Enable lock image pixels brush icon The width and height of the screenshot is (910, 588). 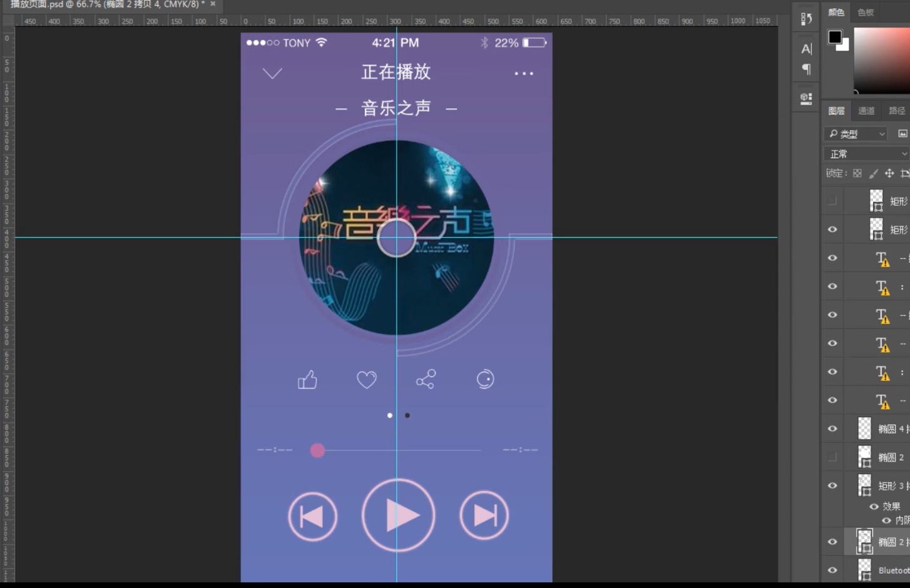pyautogui.click(x=874, y=173)
